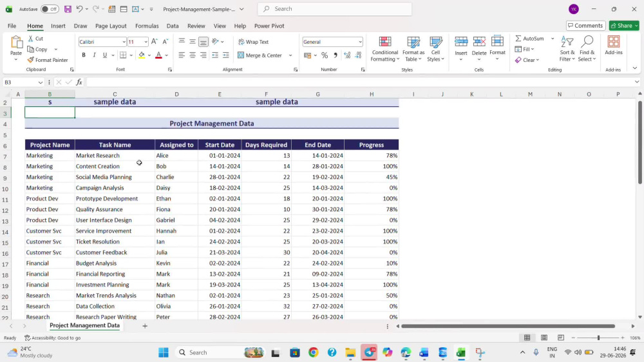
Task: Open the font size dropdown
Action: pos(146,42)
